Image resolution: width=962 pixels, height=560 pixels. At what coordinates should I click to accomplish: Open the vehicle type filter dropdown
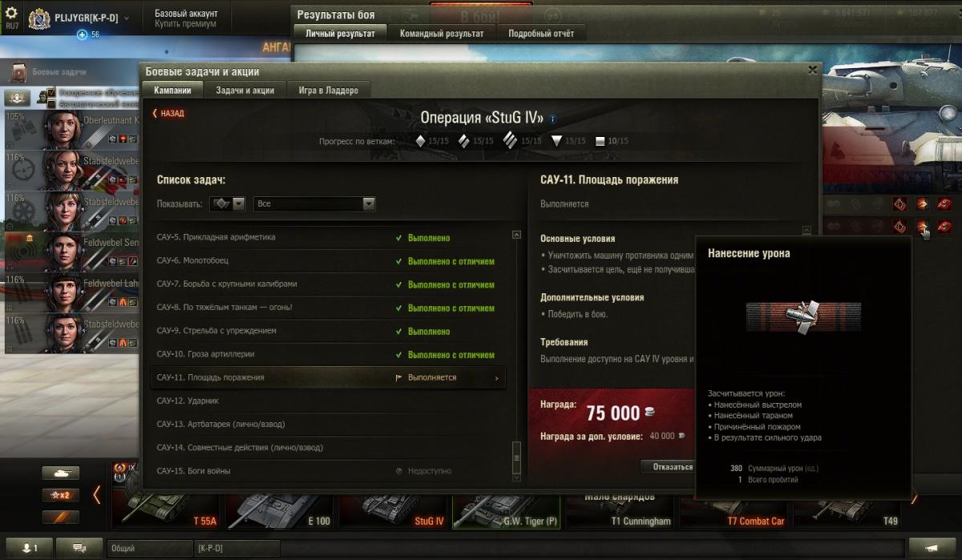click(x=229, y=204)
